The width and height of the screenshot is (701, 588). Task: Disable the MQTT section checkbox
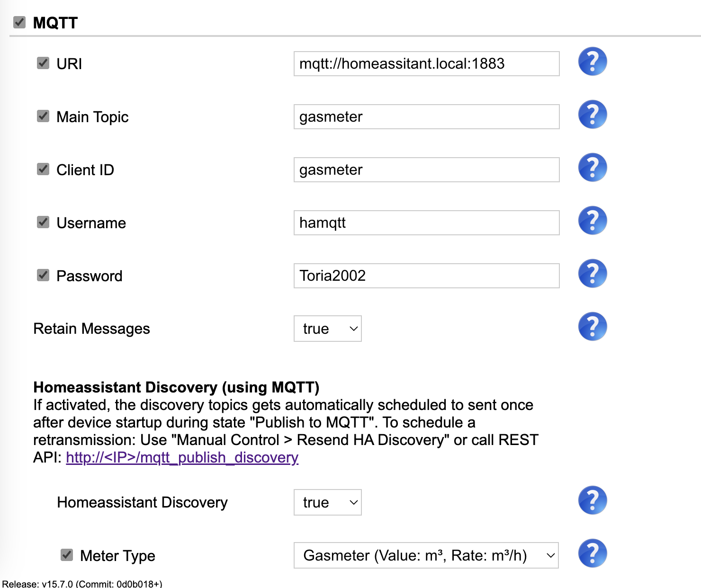coord(19,22)
